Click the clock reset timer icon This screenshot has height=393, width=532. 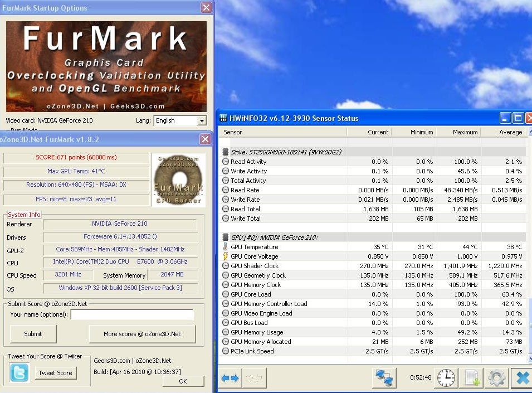446,378
